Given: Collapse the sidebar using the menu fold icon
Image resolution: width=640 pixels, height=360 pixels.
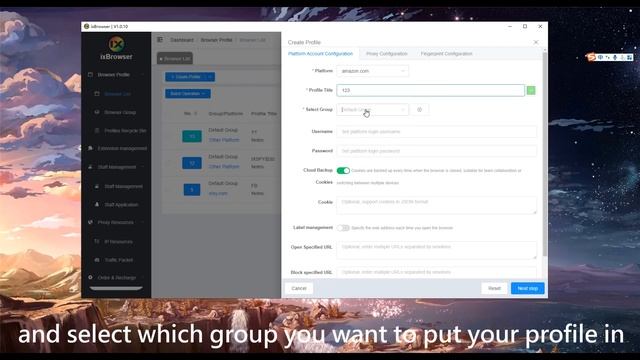Looking at the screenshot, I should [x=160, y=40].
